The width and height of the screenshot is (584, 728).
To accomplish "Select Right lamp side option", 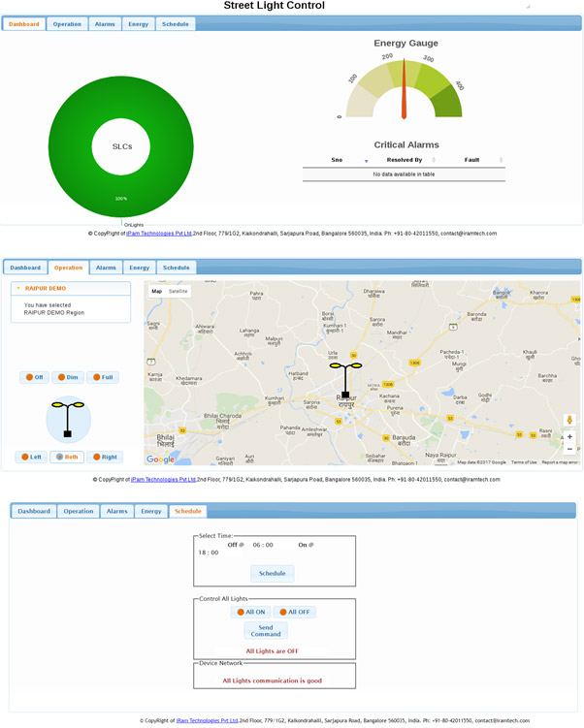I will [x=105, y=457].
